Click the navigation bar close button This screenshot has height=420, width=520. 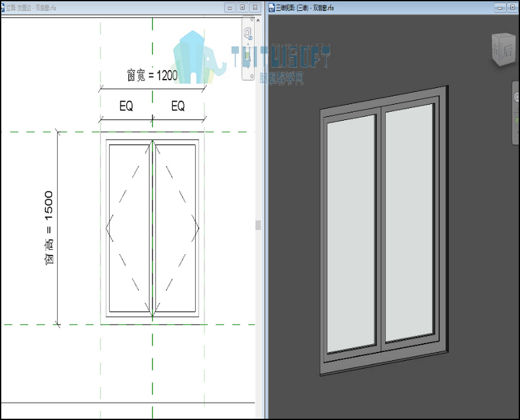tap(252, 20)
